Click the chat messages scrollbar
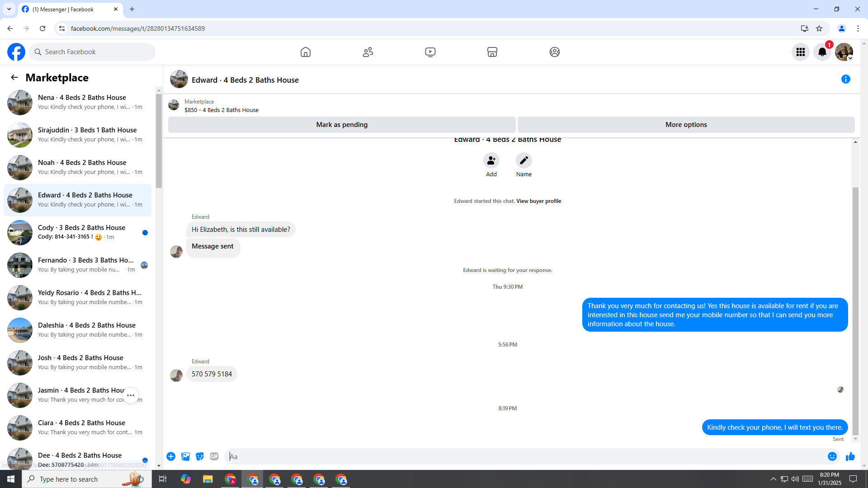Screen dimensions: 868x488 click(x=855, y=312)
